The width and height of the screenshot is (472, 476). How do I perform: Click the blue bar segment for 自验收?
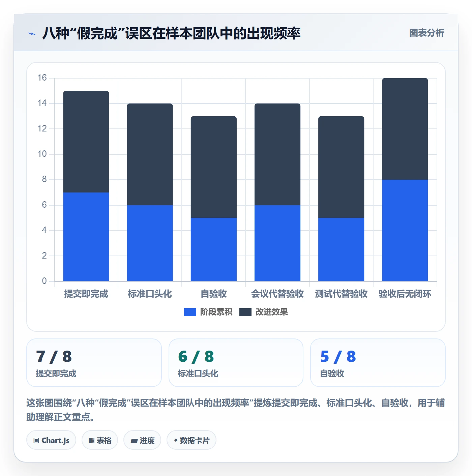[x=214, y=249]
